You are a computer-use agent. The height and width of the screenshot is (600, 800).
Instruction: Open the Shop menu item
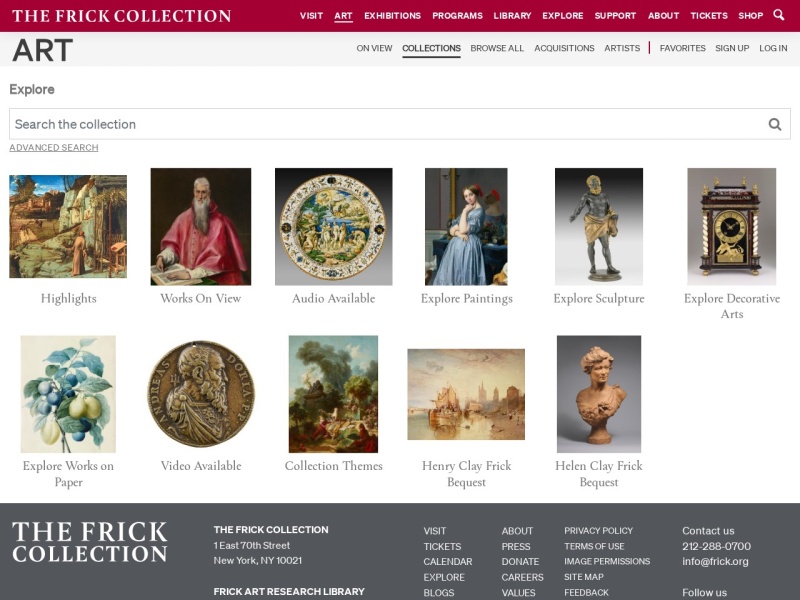(751, 16)
